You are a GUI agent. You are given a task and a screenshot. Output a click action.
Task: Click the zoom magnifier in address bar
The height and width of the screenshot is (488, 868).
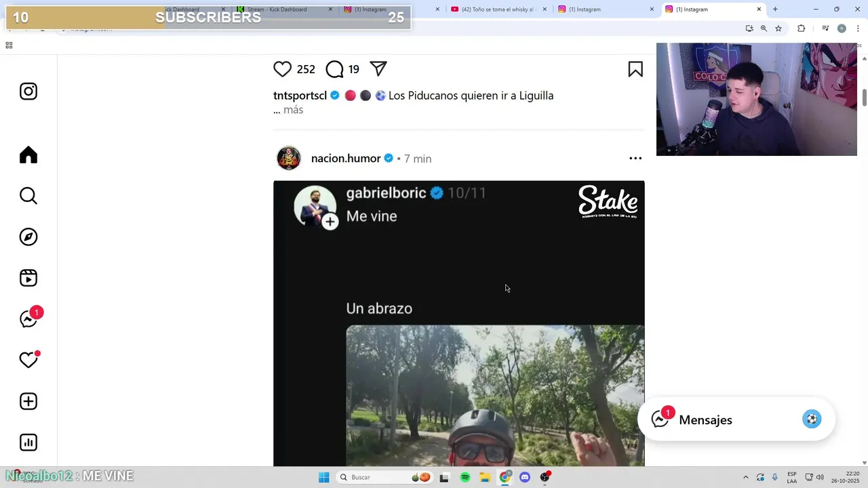(x=764, y=28)
